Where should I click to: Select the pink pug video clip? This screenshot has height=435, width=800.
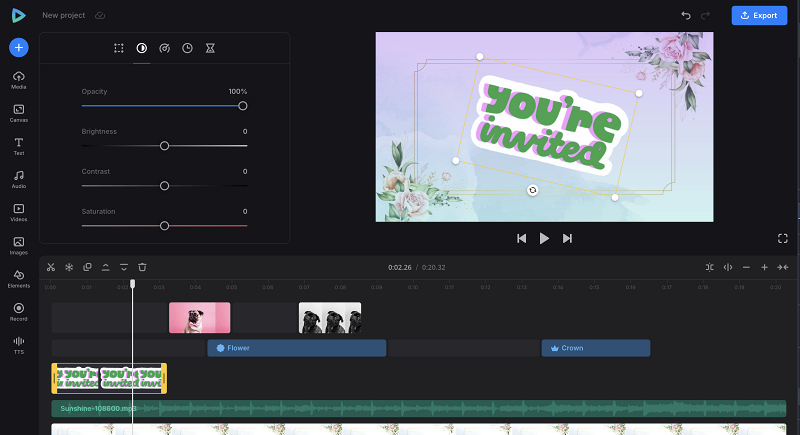coord(199,318)
